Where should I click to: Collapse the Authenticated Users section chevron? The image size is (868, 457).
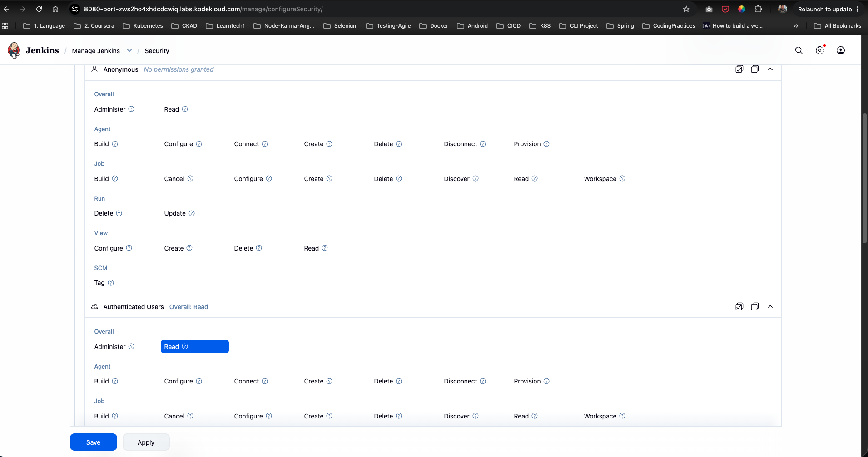[x=770, y=307]
